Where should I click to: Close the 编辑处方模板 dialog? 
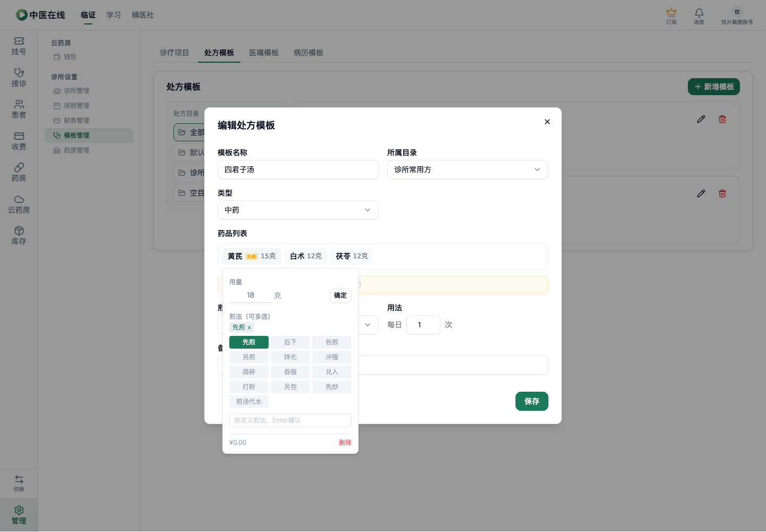click(x=547, y=122)
